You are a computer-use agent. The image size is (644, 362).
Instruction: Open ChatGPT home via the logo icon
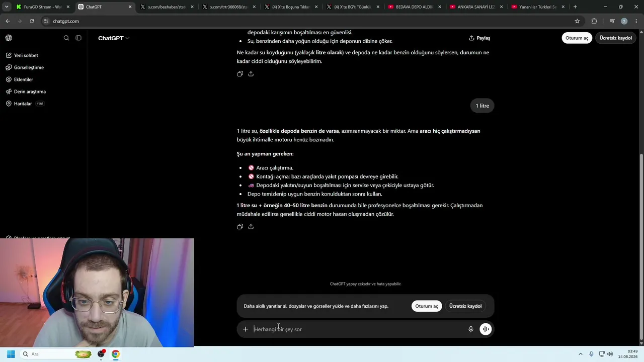pyautogui.click(x=9, y=38)
